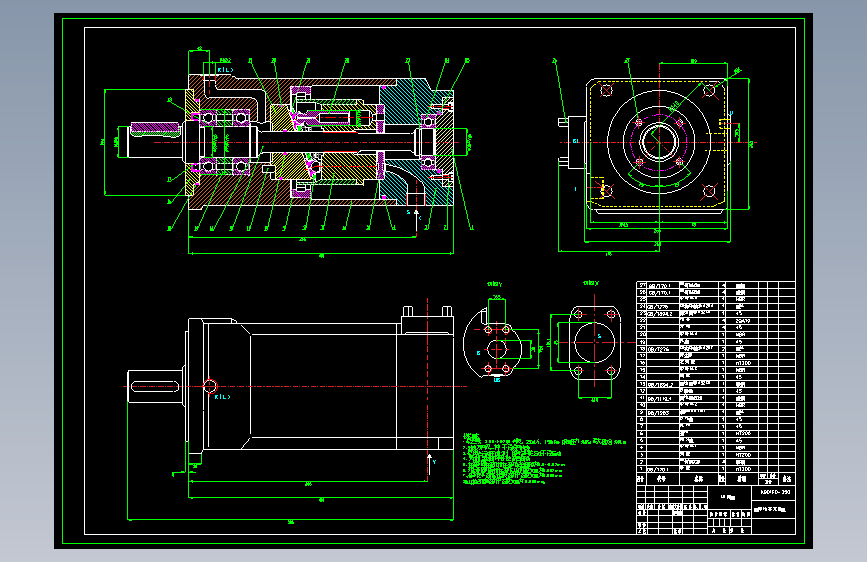Select the square end-face view with circles
The width and height of the screenshot is (867, 562).
(655, 155)
